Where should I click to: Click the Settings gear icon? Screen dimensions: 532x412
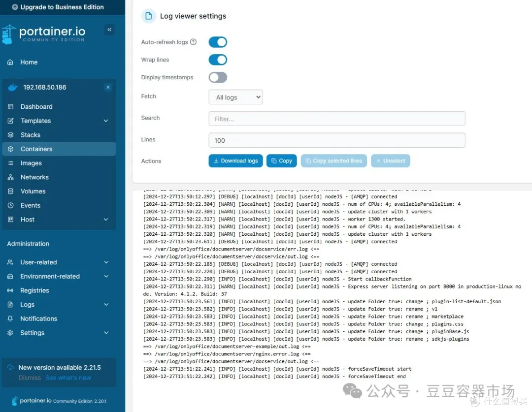pos(10,333)
